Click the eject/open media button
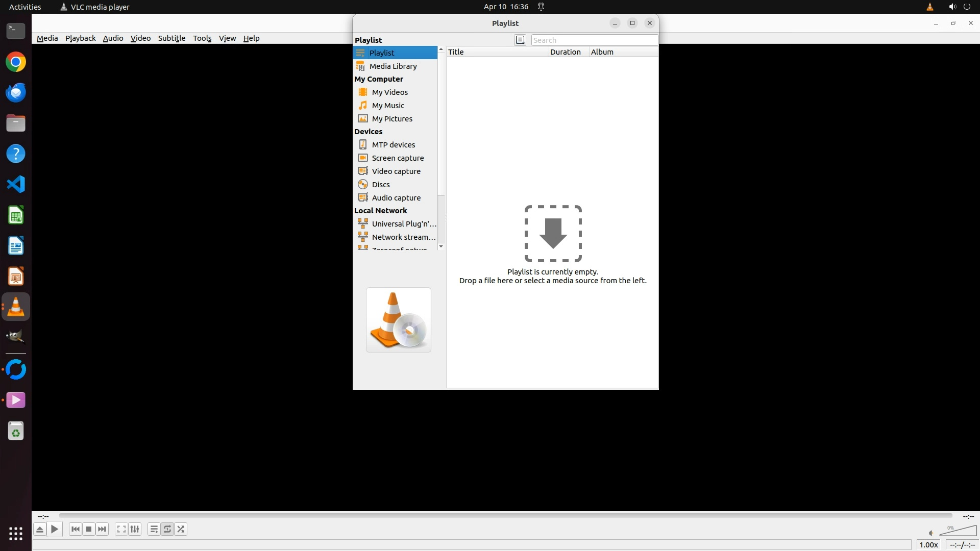Viewport: 980px width, 551px height. click(x=39, y=529)
